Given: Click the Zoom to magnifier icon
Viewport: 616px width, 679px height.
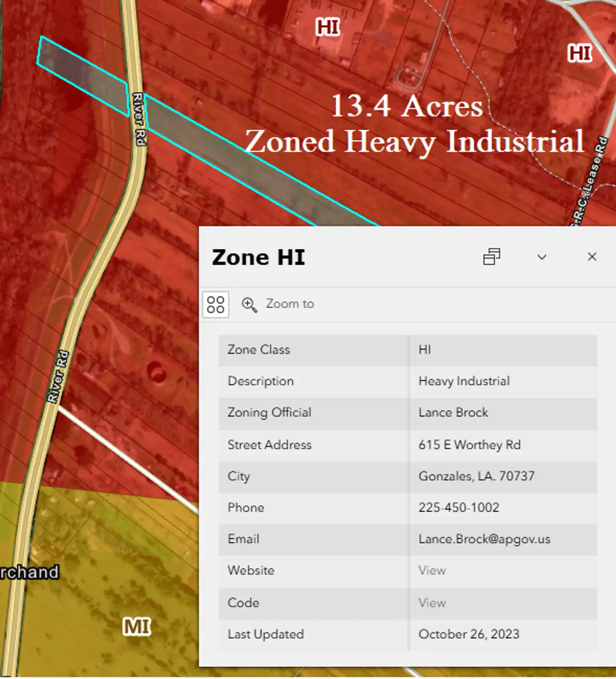Looking at the screenshot, I should point(249,304).
